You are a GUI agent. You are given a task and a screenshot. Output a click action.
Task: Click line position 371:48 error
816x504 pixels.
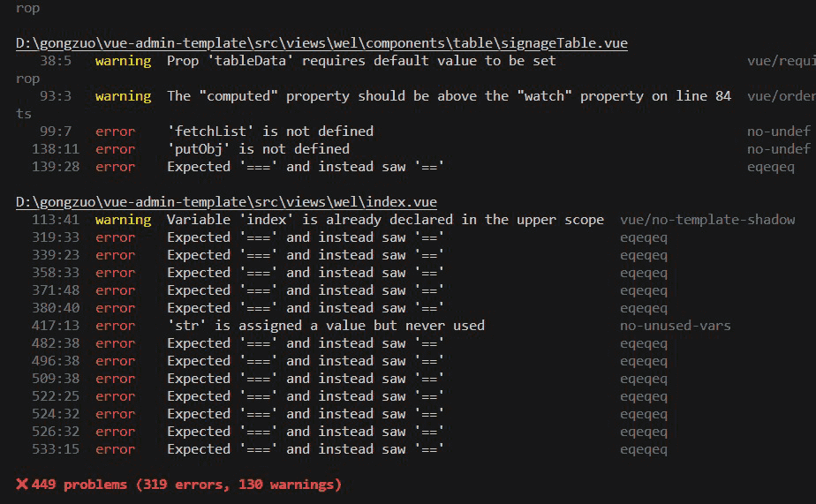[x=56, y=290]
